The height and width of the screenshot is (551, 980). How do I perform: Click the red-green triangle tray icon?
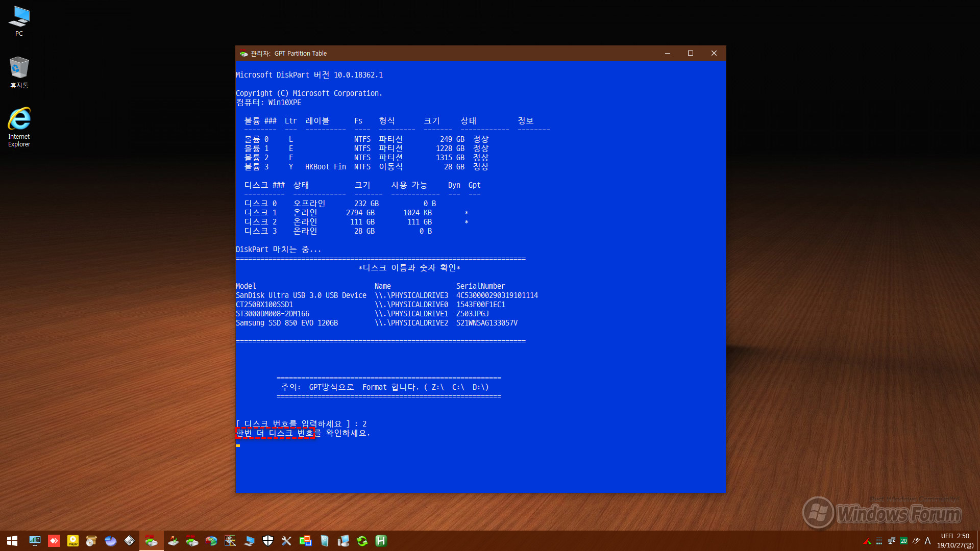(867, 541)
